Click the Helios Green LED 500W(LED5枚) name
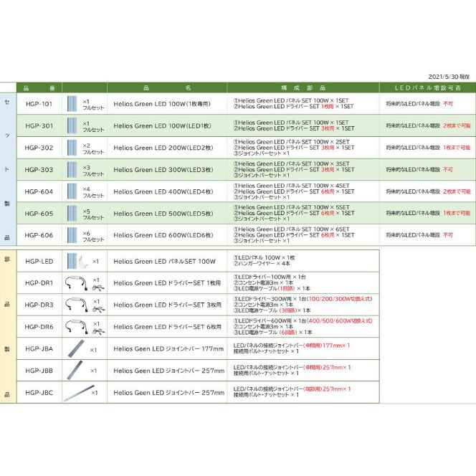 (x=163, y=214)
